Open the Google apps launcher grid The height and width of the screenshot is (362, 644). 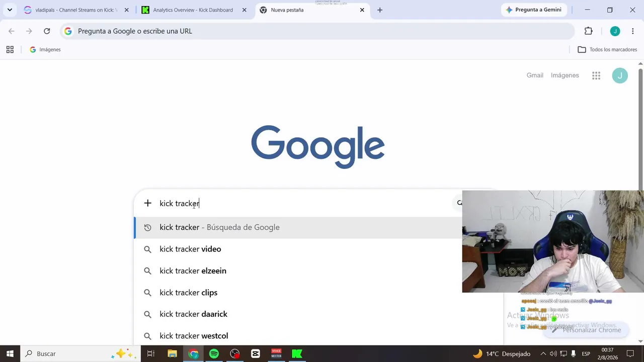(596, 76)
